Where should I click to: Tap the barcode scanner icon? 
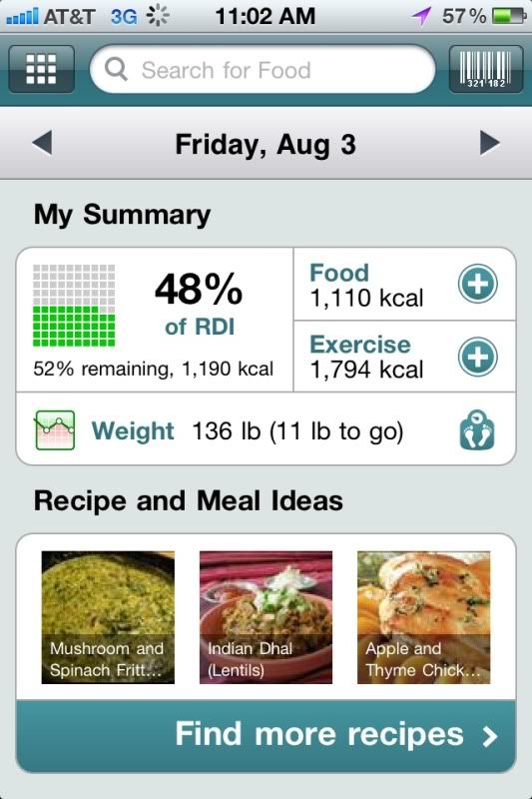tap(486, 69)
